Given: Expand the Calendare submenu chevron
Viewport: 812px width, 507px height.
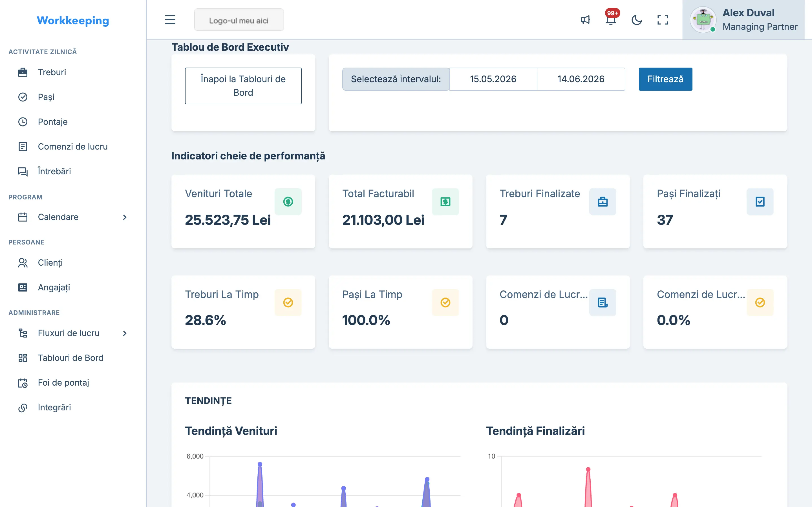Looking at the screenshot, I should click(x=125, y=217).
